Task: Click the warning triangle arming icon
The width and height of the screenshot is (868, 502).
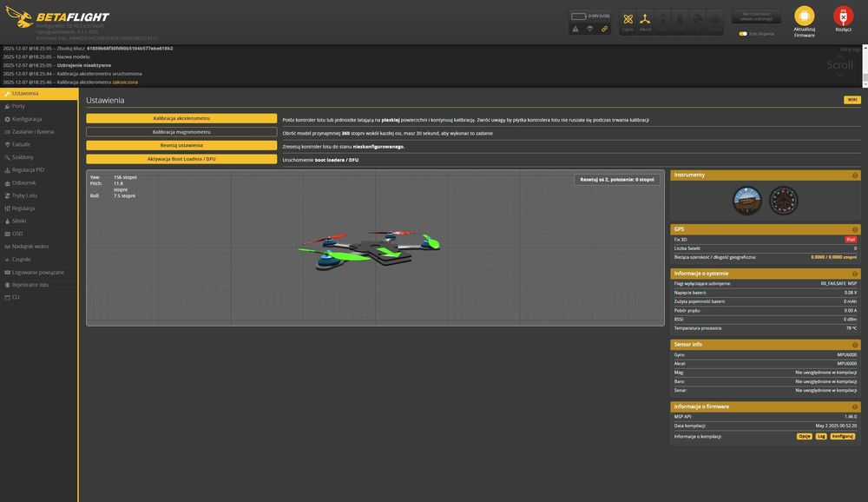Action: tap(575, 29)
